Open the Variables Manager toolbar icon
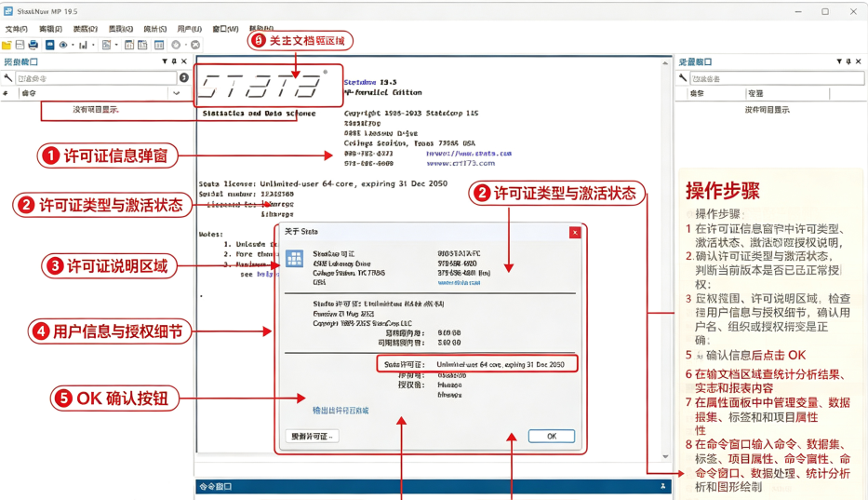 point(159,45)
